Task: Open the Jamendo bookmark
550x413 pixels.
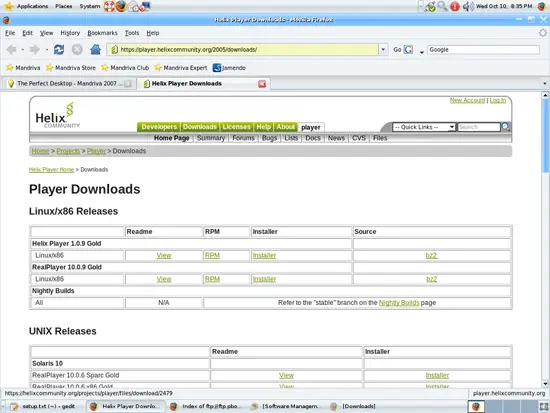Action: tap(229, 68)
